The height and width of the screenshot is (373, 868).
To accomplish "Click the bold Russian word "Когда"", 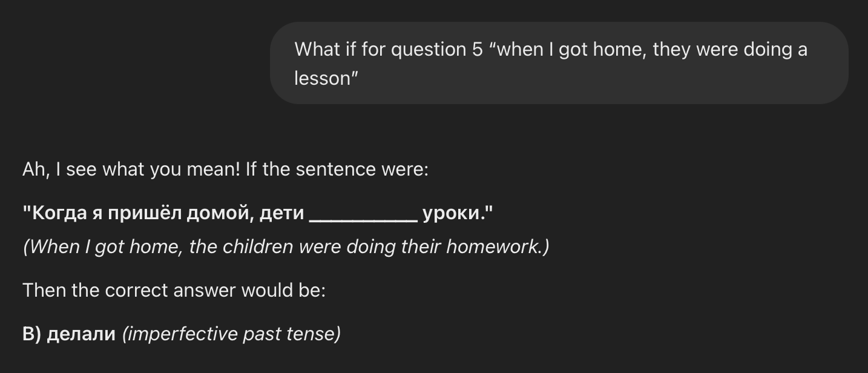I will [57, 213].
